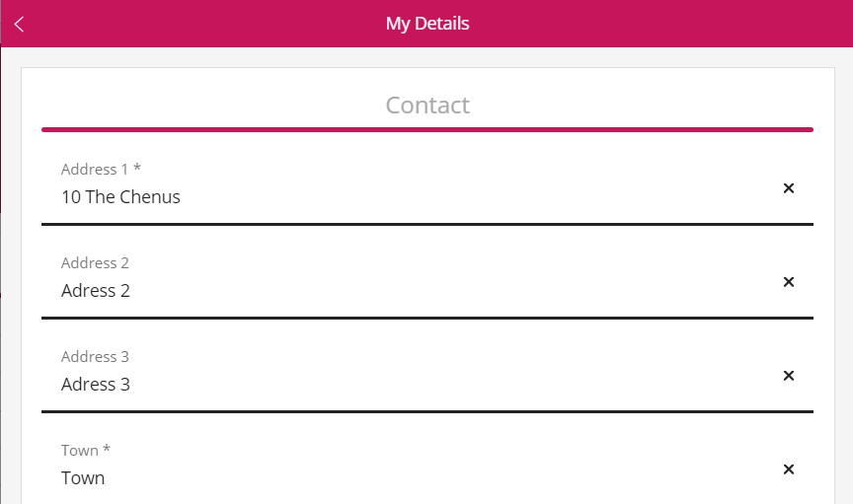Clear the Town field
This screenshot has width=853, height=504.
click(788, 469)
